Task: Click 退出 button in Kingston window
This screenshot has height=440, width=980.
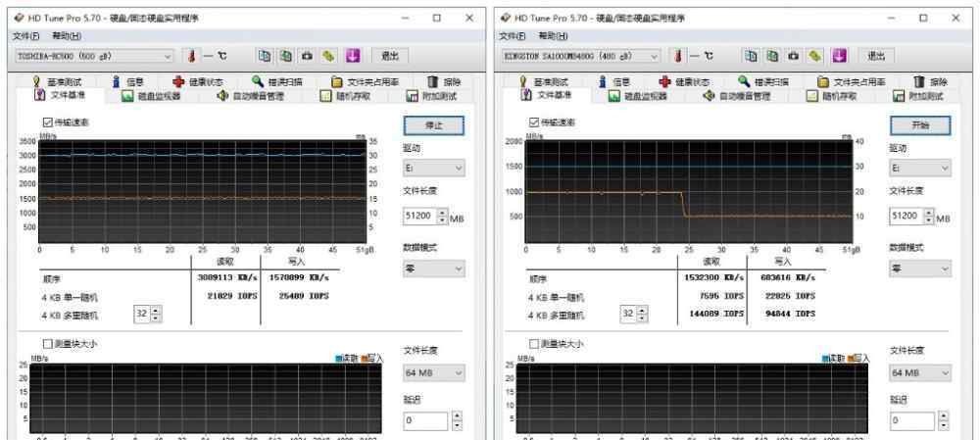Action: click(876, 56)
